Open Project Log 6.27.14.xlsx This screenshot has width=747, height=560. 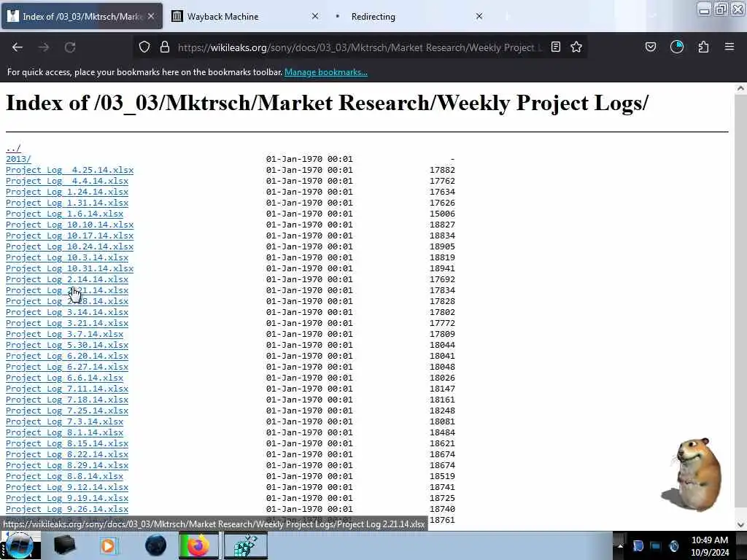(67, 367)
